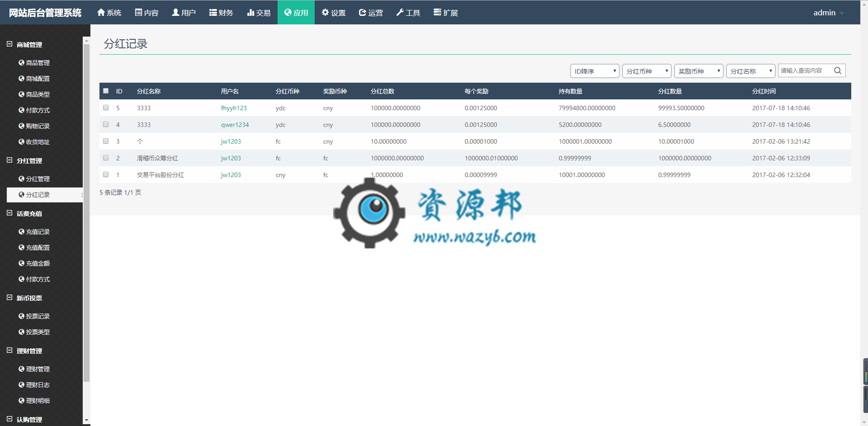Click the list icon beside 财务

click(212, 12)
